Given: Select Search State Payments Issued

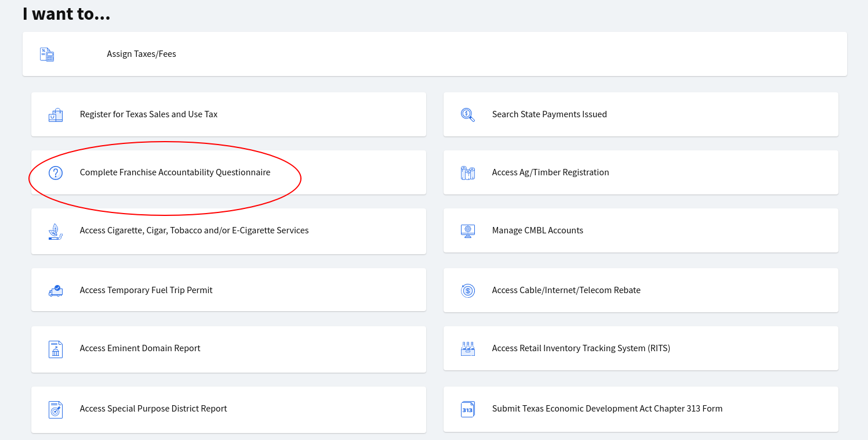Looking at the screenshot, I should pyautogui.click(x=549, y=114).
